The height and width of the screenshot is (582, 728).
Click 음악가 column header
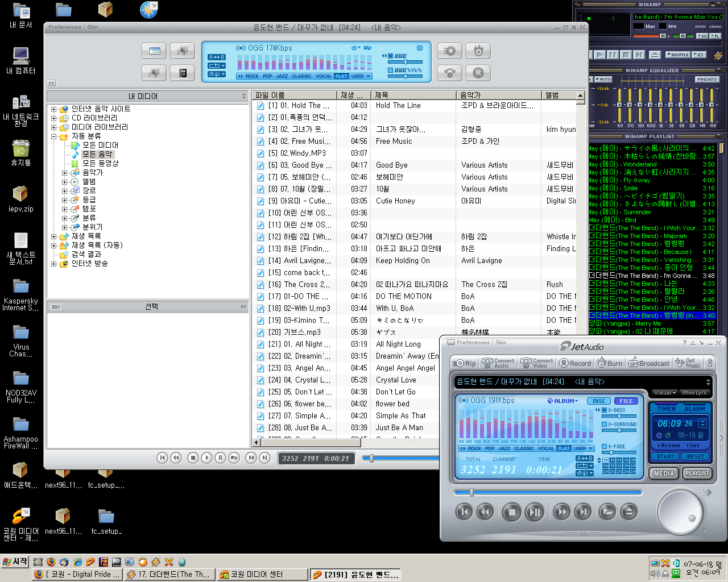(x=498, y=95)
